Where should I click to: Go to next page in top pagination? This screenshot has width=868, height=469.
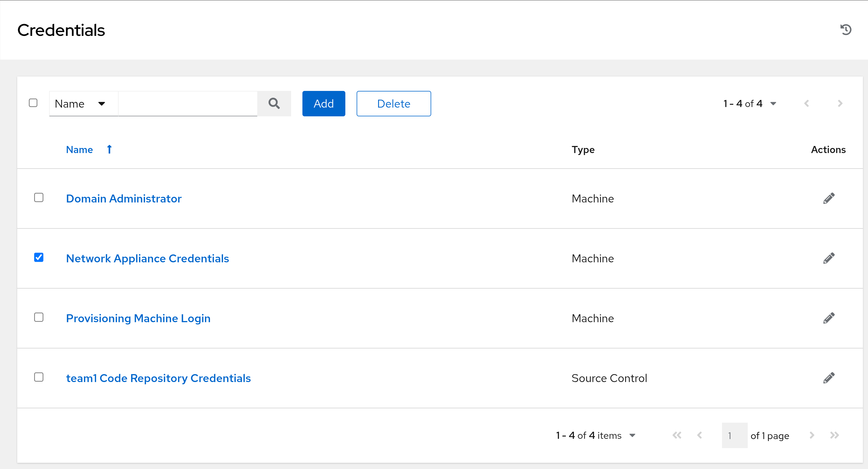click(840, 103)
